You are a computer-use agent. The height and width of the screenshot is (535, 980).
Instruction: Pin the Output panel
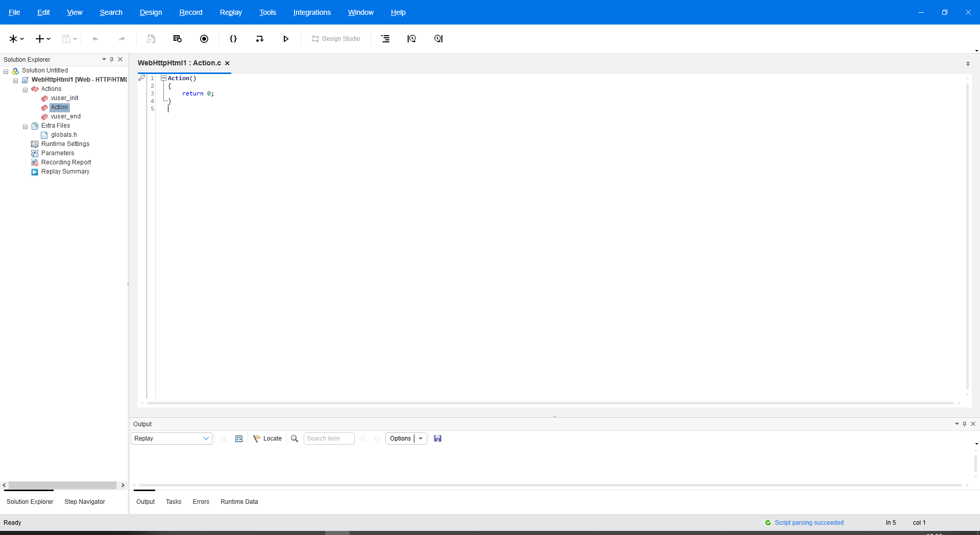point(964,424)
